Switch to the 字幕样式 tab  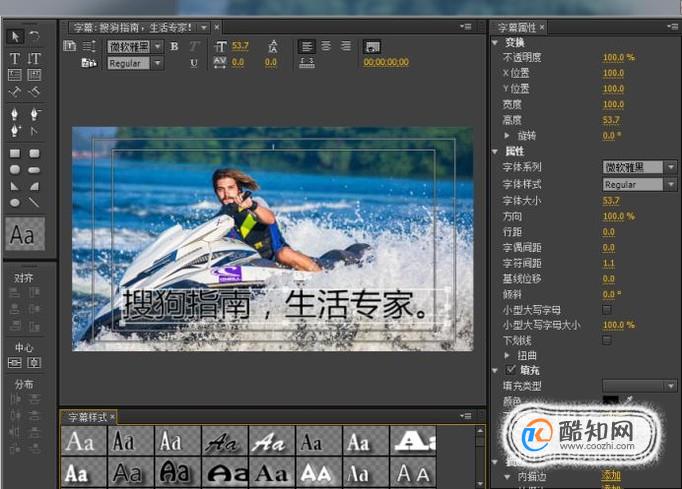[x=87, y=417]
